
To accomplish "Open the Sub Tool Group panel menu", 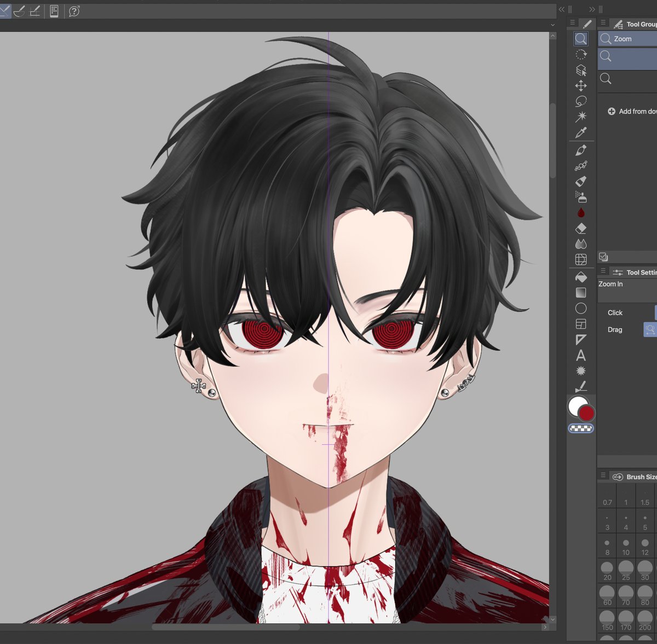I will pyautogui.click(x=603, y=23).
